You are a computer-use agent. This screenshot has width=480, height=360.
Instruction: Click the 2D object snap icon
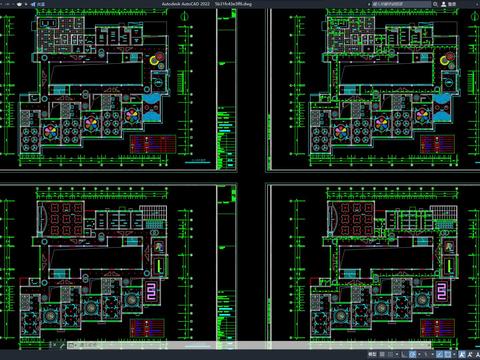(x=448, y=354)
